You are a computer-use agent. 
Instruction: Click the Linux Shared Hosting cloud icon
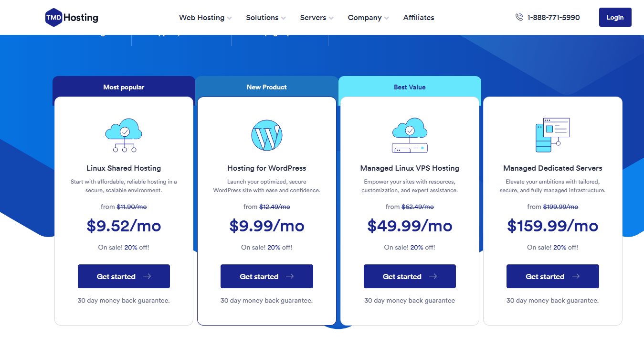pyautogui.click(x=124, y=135)
